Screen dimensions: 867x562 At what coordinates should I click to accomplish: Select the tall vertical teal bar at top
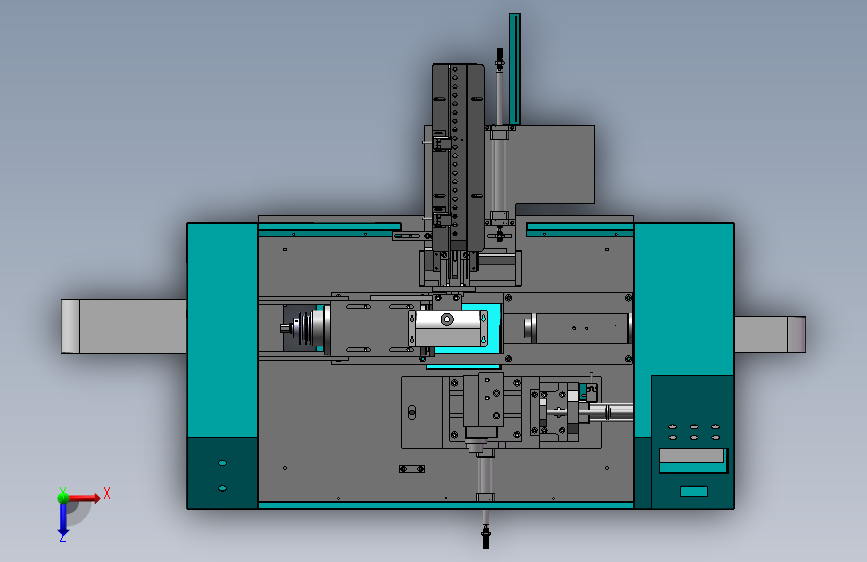click(x=515, y=69)
